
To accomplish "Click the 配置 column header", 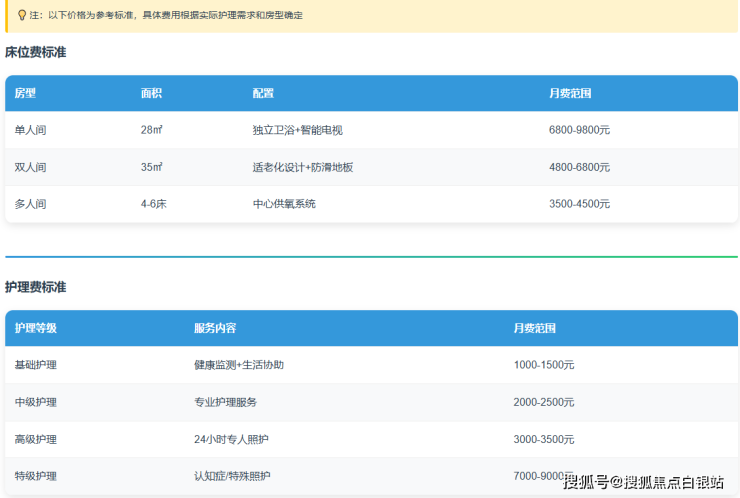I will click(263, 93).
